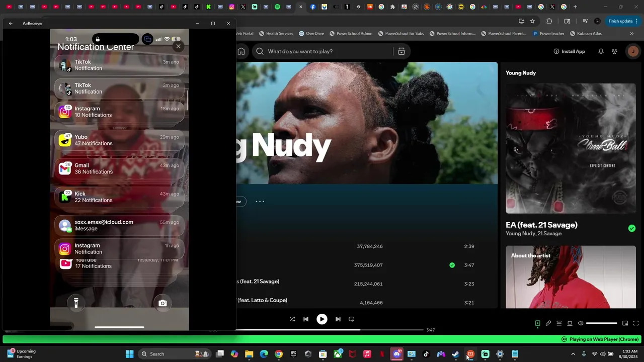Tap the phone flashlight button
Screen dimensions: 644x362
[76, 303]
